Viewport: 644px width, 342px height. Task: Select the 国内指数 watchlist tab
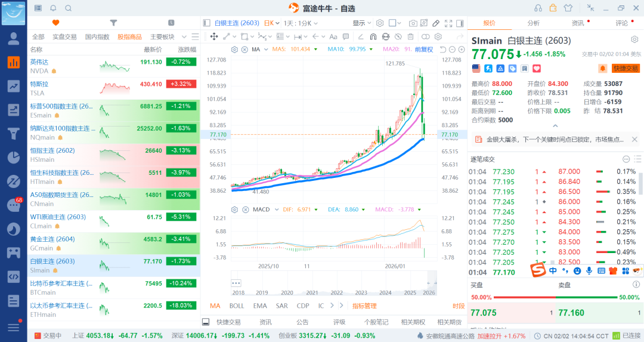97,36
